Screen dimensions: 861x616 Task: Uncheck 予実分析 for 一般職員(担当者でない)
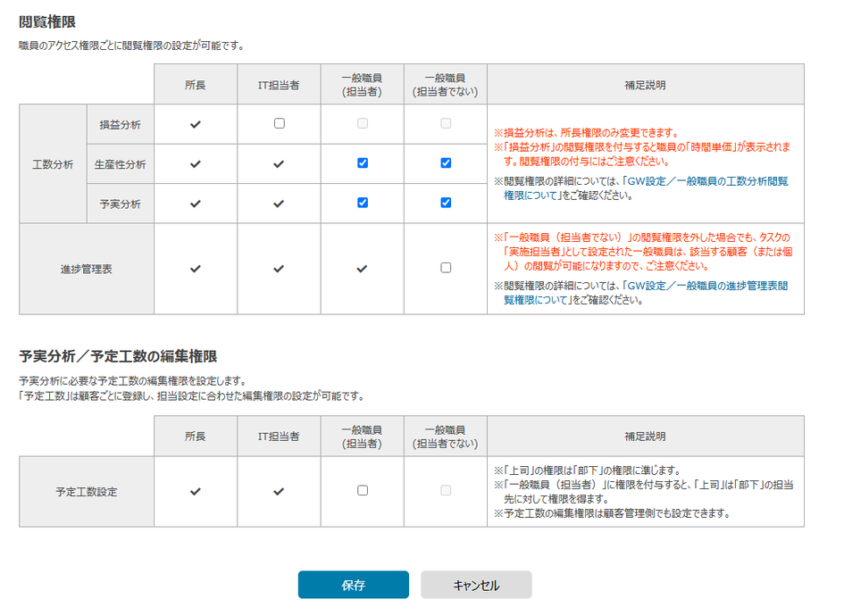click(x=446, y=203)
